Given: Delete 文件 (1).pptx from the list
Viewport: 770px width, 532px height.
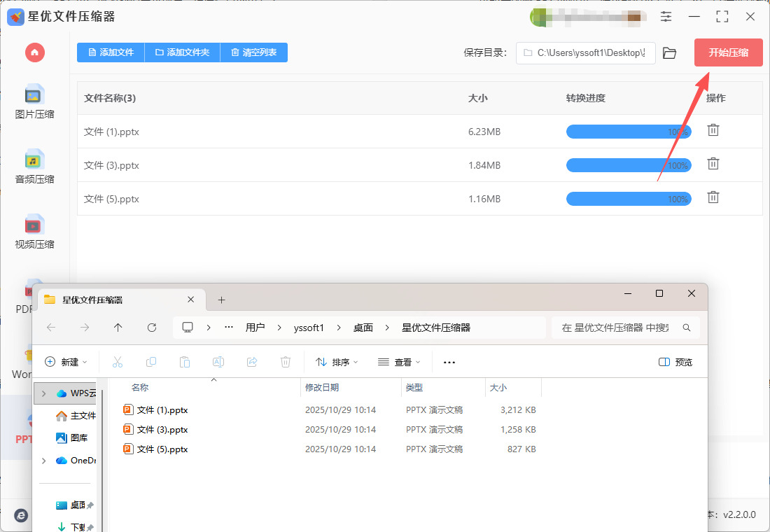Looking at the screenshot, I should (713, 131).
